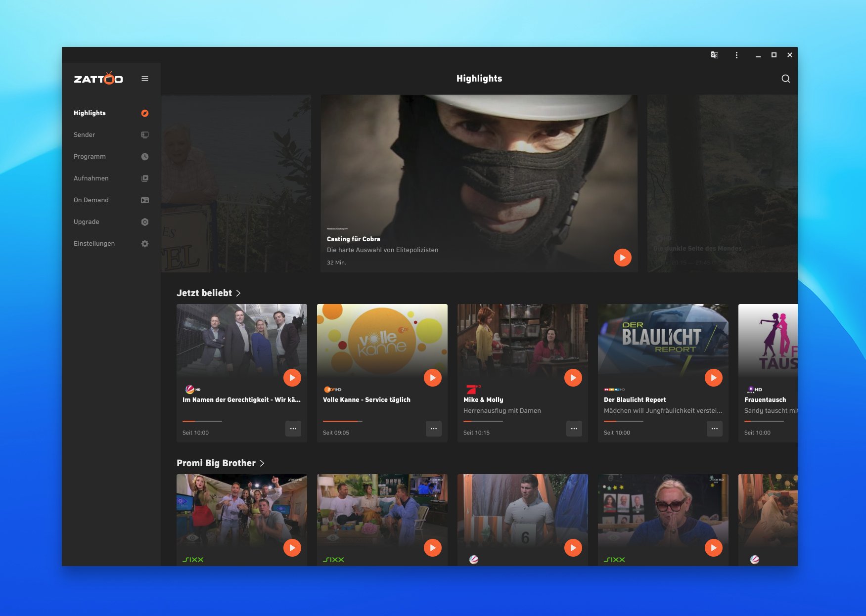
Task: Click the Frauentausch title
Action: point(765,399)
